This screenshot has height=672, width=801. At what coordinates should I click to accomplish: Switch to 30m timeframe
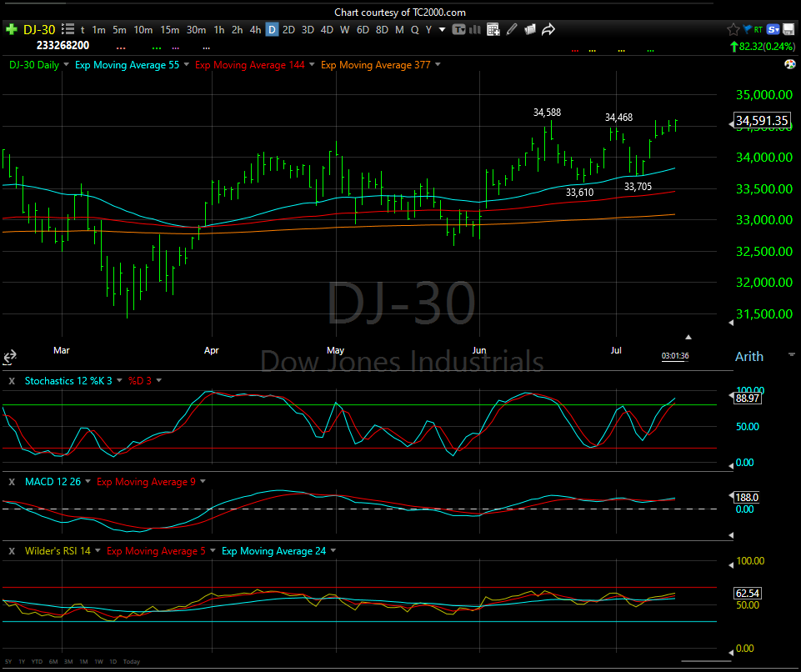[x=196, y=30]
